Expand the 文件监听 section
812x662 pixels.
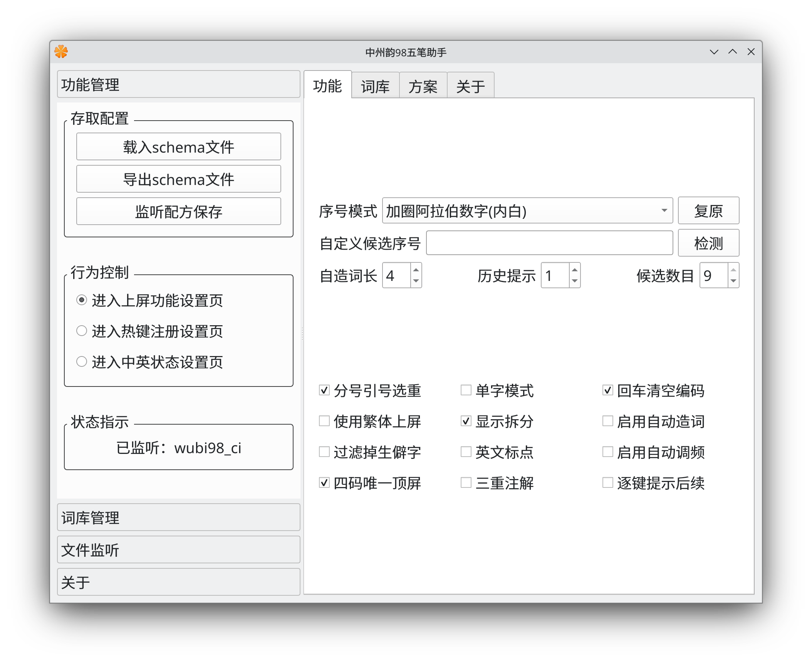tap(179, 550)
